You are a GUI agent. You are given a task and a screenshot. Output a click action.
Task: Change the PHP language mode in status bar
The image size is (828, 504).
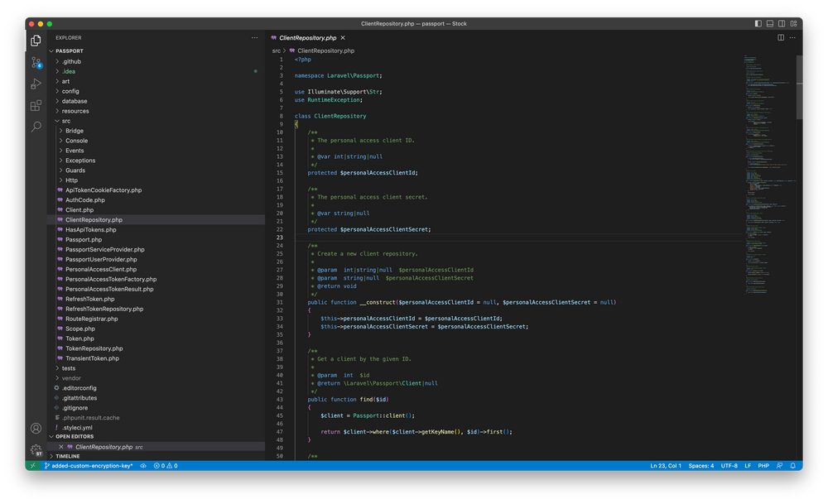pyautogui.click(x=763, y=465)
